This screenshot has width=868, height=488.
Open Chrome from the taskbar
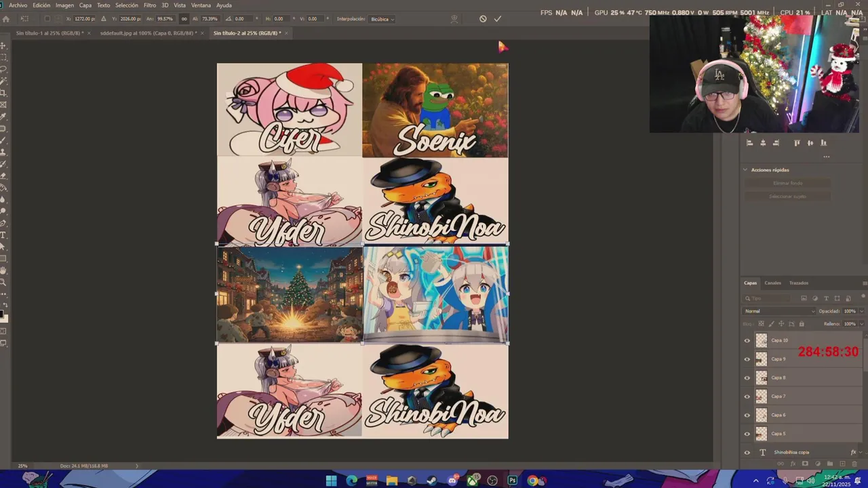(x=533, y=481)
